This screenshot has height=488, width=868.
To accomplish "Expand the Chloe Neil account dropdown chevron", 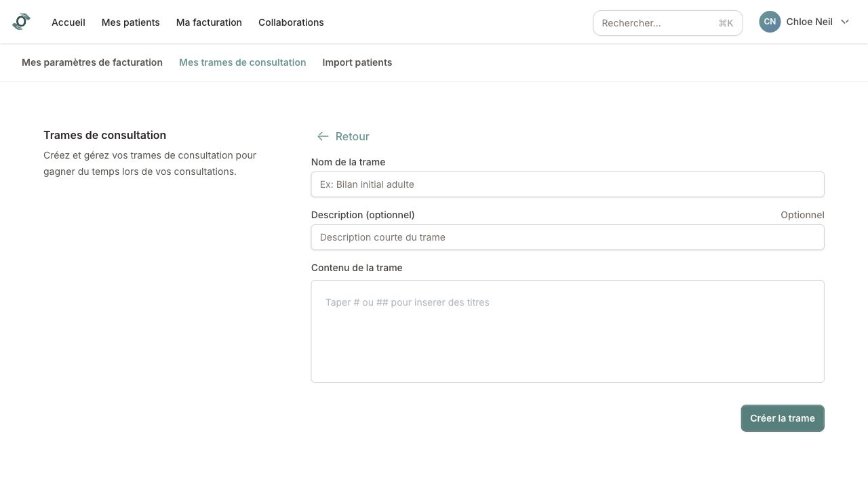I will tap(845, 22).
